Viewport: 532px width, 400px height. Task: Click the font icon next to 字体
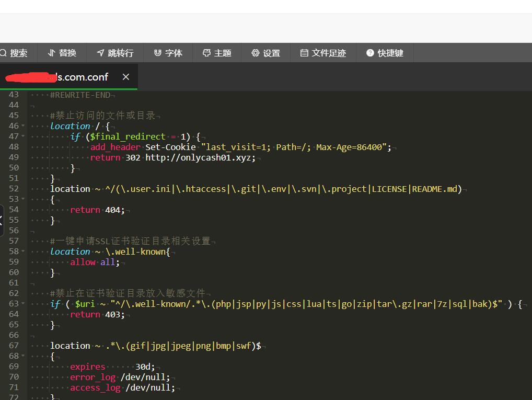[157, 53]
